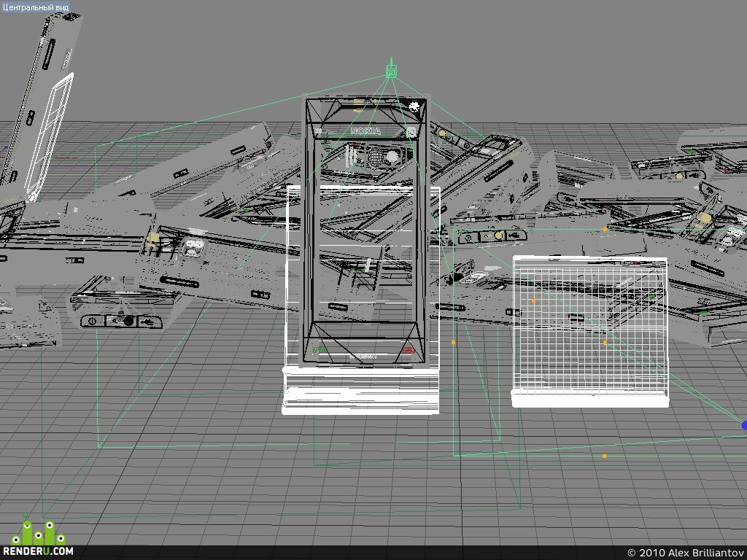Click the RENDERU.COM watermark text
This screenshot has width=747, height=560.
coord(39,551)
